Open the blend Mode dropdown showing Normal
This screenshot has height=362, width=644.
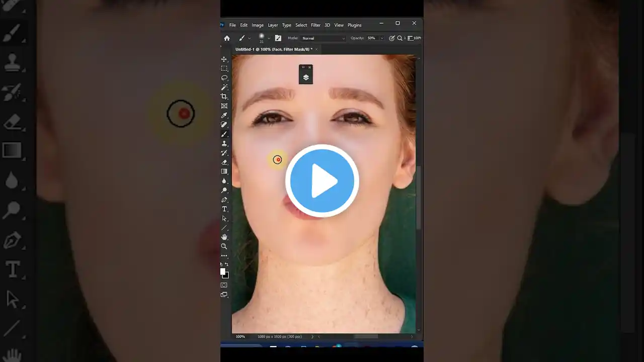point(322,38)
